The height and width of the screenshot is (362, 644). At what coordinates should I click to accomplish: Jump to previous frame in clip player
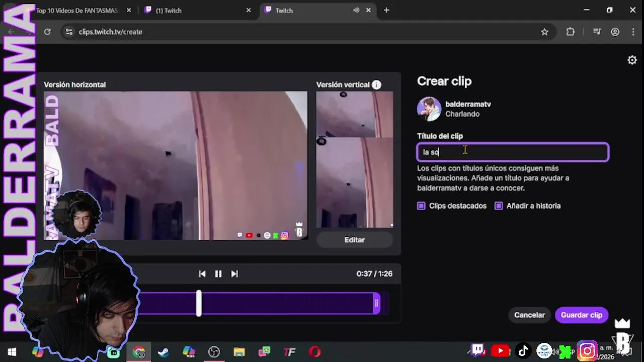(x=202, y=274)
